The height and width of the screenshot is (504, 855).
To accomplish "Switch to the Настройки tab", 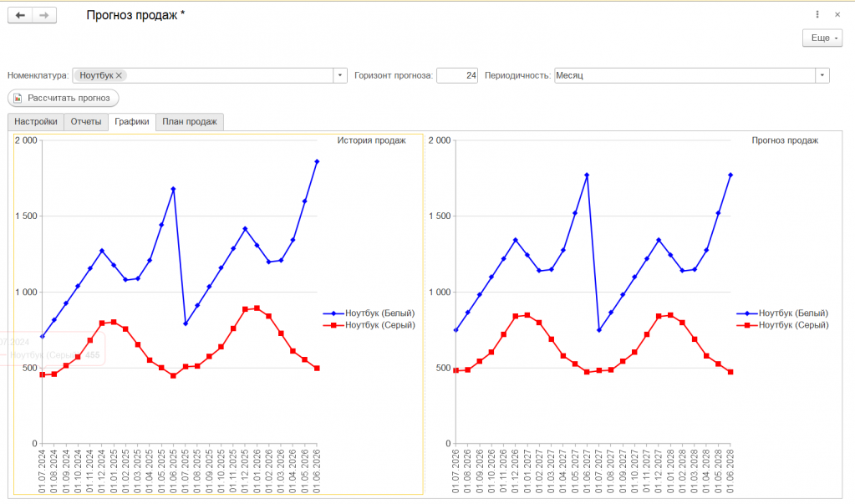I will pos(36,122).
